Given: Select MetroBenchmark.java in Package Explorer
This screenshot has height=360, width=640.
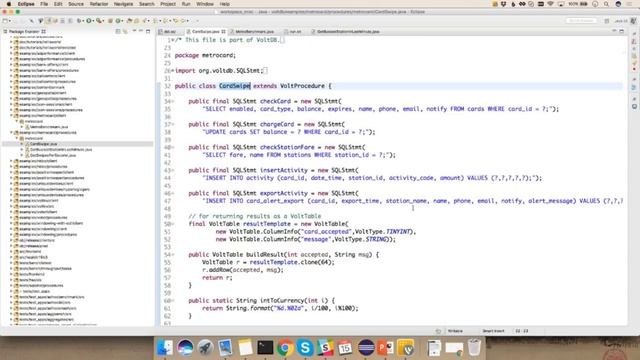Looking at the screenshot, I should coord(49,127).
